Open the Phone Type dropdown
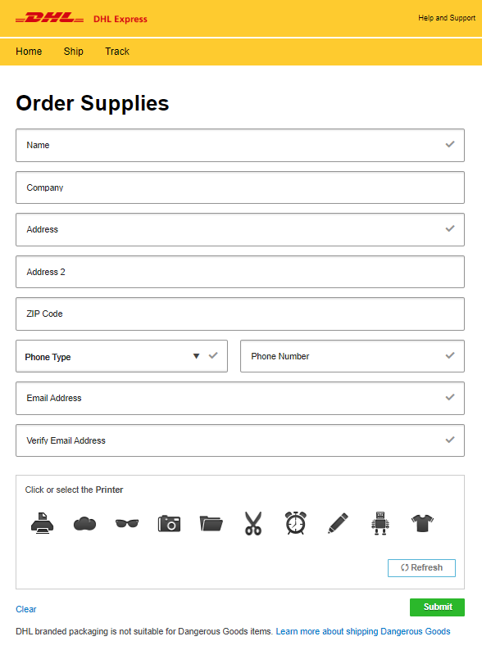 tap(121, 357)
